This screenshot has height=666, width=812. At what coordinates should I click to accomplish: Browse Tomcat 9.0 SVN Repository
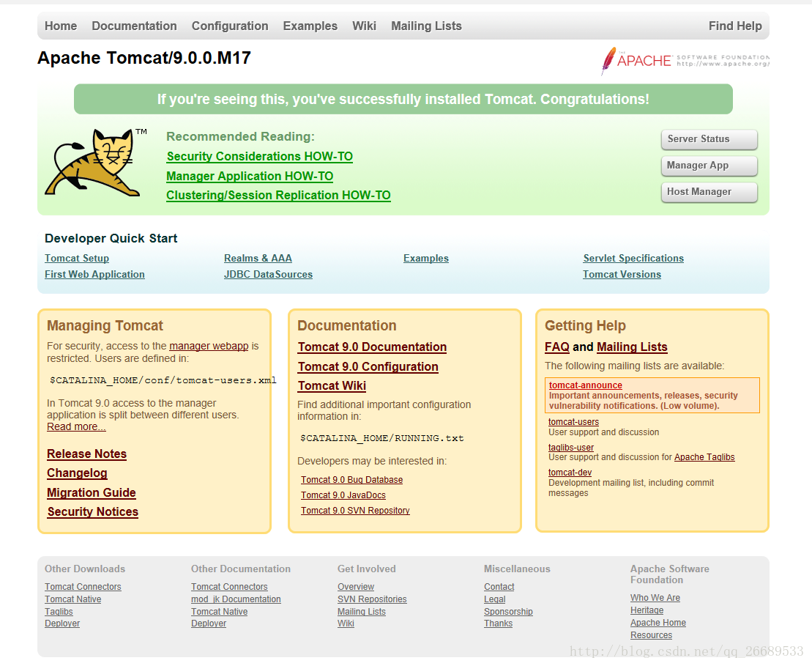(355, 511)
